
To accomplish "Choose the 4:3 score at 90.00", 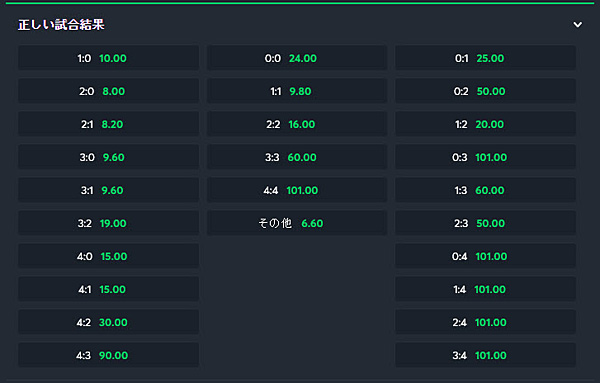I will (x=108, y=355).
